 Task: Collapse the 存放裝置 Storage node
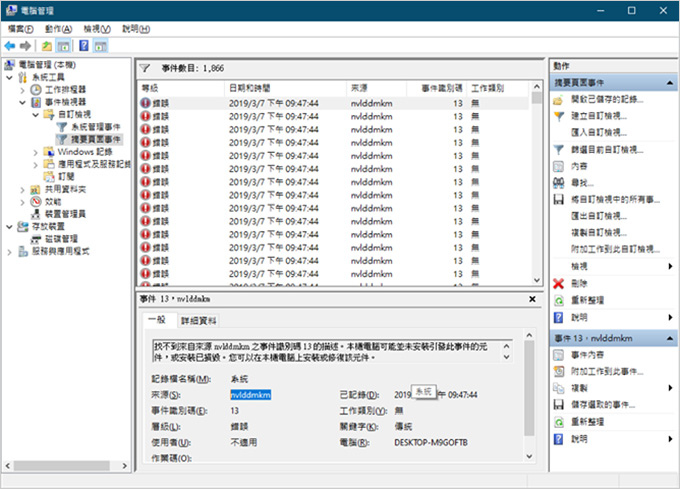click(x=10, y=227)
